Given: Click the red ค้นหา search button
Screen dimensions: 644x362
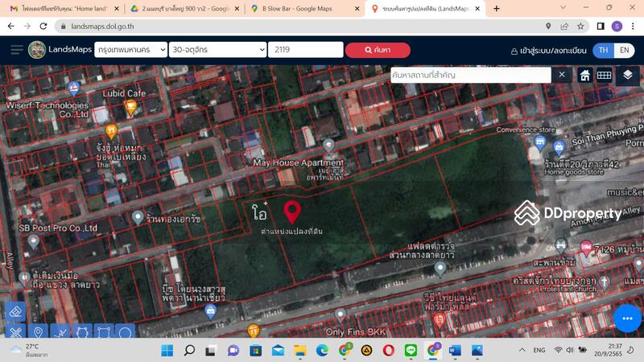Looking at the screenshot, I should click(378, 50).
